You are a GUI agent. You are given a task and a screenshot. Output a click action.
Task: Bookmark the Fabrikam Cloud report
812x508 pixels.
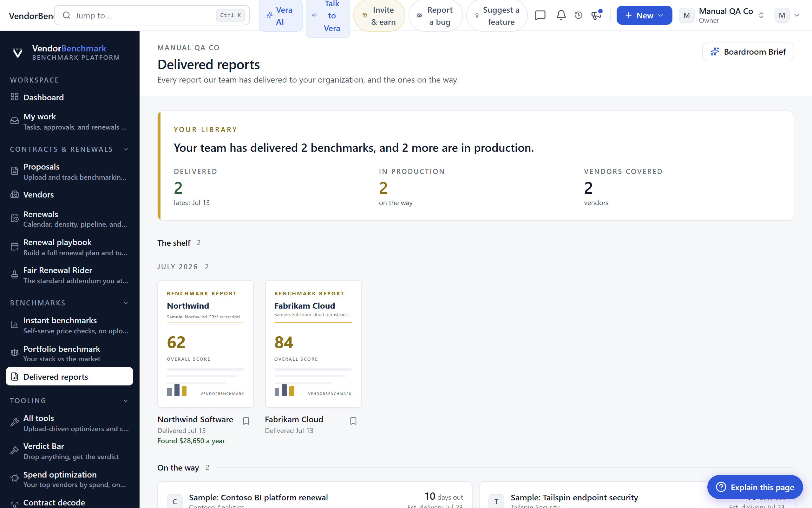[x=353, y=421]
